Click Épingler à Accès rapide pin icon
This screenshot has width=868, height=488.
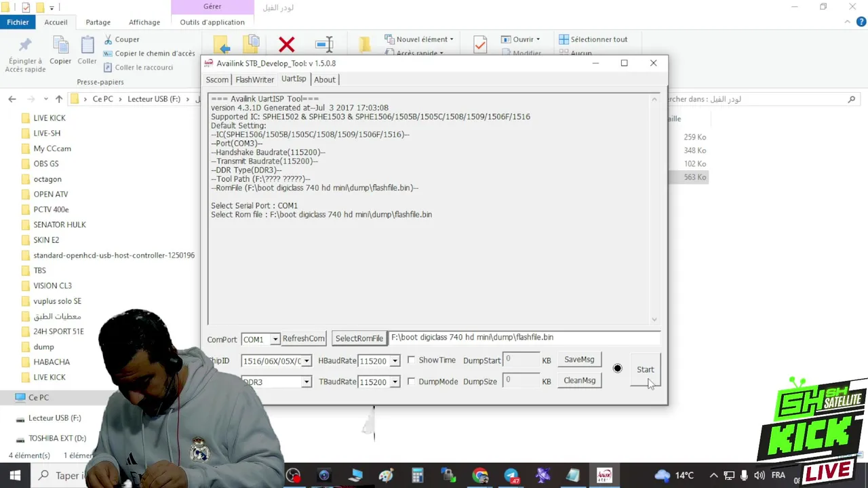(25, 46)
